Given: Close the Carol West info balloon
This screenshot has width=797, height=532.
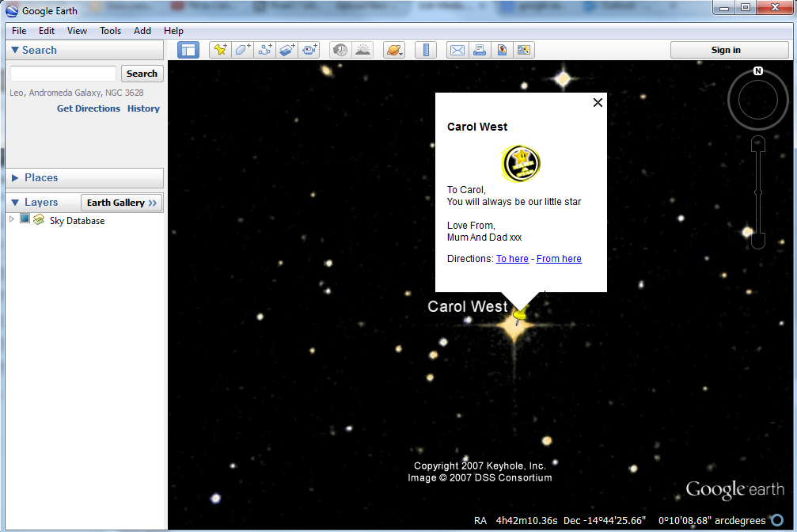Looking at the screenshot, I should pyautogui.click(x=598, y=103).
